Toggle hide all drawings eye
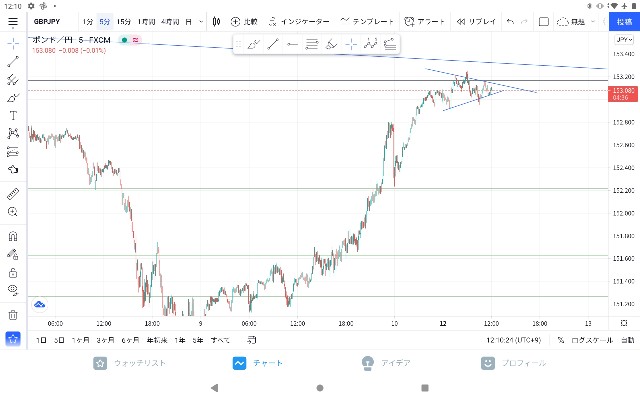 pyautogui.click(x=13, y=290)
